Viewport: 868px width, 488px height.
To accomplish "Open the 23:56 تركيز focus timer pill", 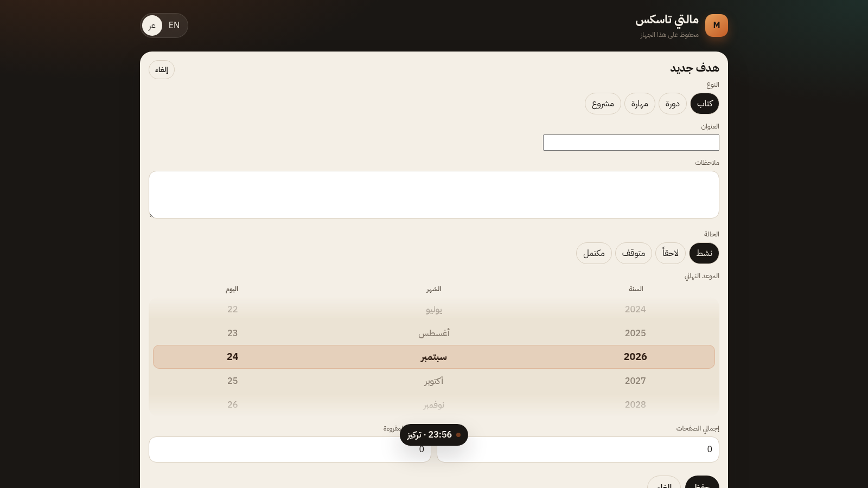I will click(434, 435).
